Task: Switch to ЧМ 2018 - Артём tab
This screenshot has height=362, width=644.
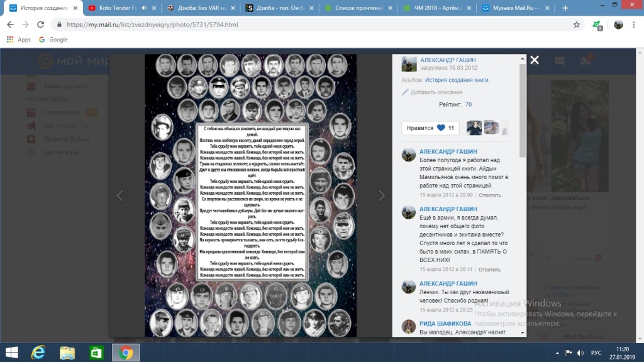Action: tap(438, 8)
